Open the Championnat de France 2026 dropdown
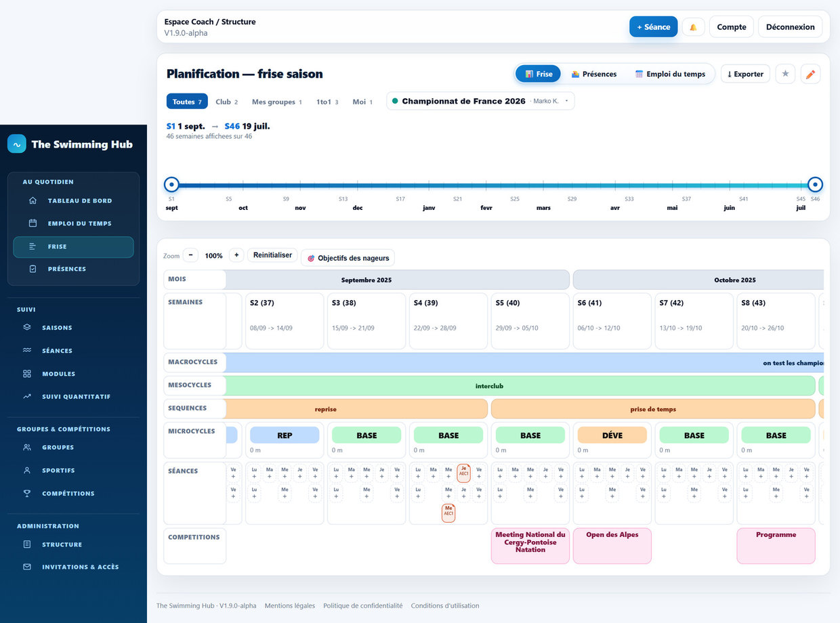 pos(480,101)
